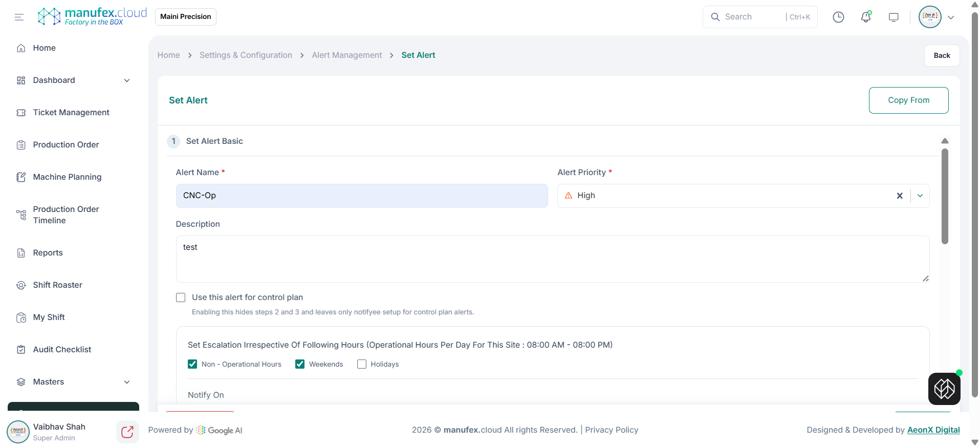
Task: Clear the High alert priority selection
Action: pos(900,196)
